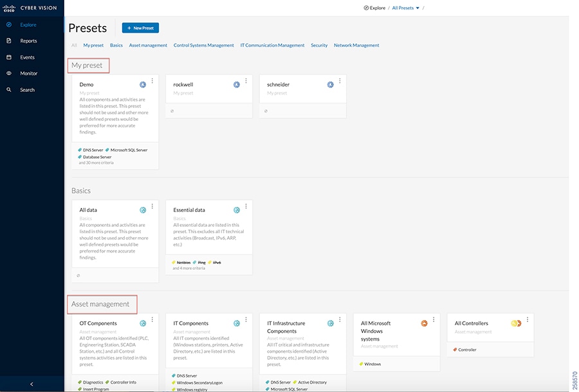The image size is (579, 392).
Task: Click the Demo preset badge icon
Action: tap(143, 85)
